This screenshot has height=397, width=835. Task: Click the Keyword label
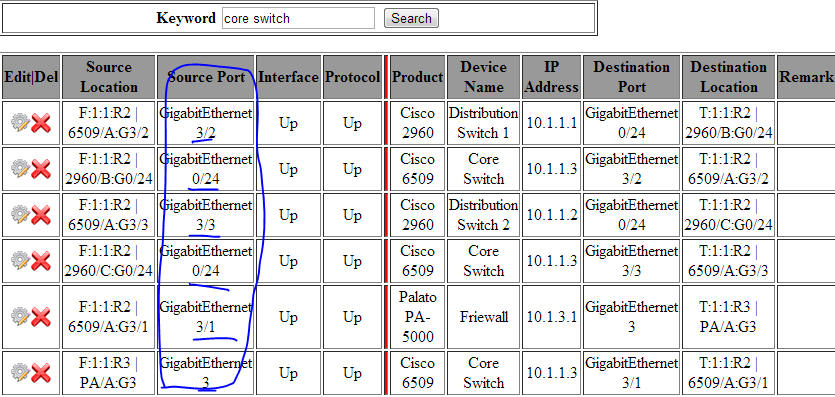point(186,18)
